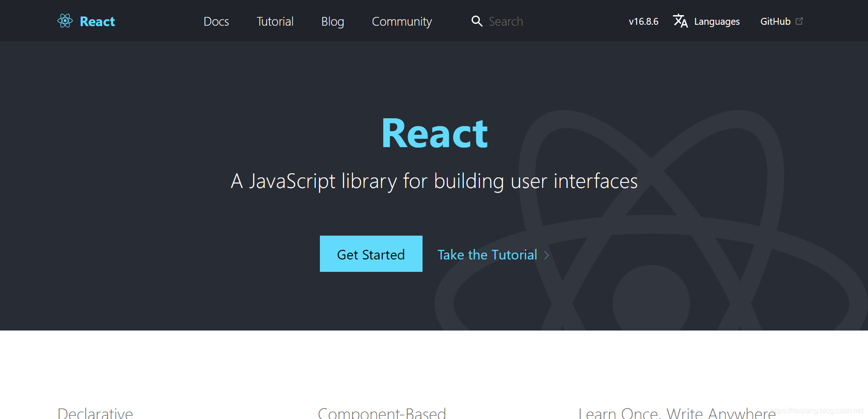Go to the Blog nav item
The width and height of the screenshot is (868, 419).
333,22
